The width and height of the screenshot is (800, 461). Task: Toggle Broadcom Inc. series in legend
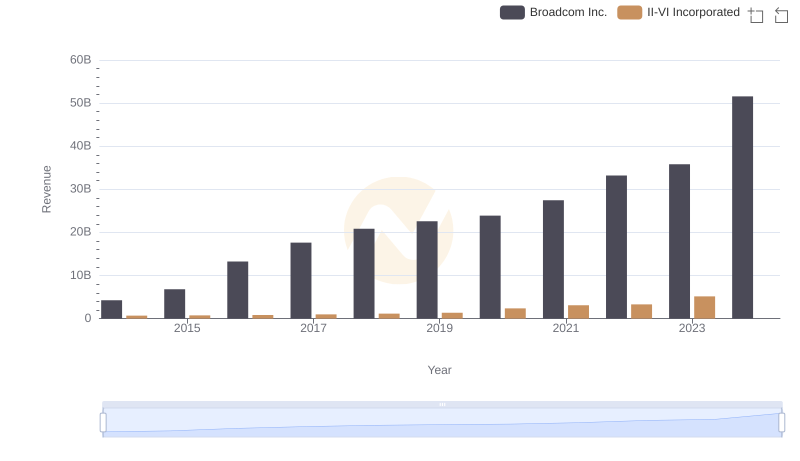[x=553, y=12]
